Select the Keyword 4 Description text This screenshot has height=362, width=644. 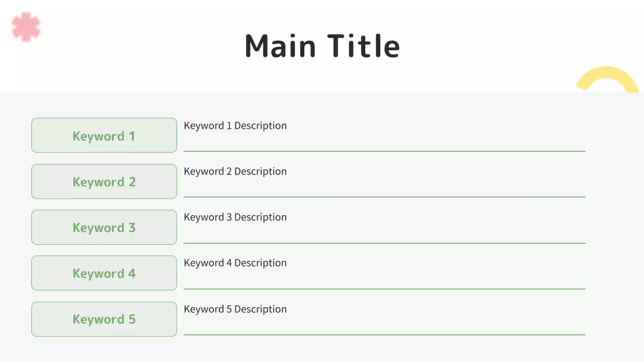click(x=235, y=263)
